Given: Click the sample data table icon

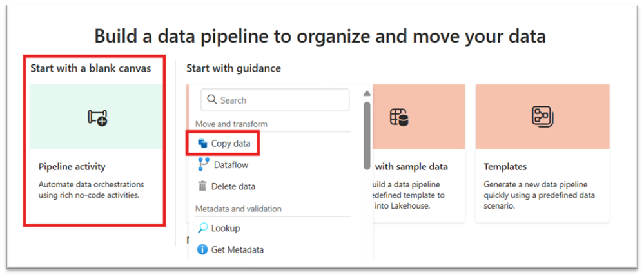Looking at the screenshot, I should tap(399, 117).
